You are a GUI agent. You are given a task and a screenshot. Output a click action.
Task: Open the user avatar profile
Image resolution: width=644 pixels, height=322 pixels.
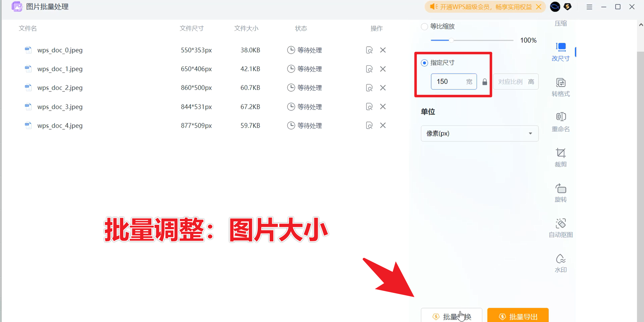[555, 7]
